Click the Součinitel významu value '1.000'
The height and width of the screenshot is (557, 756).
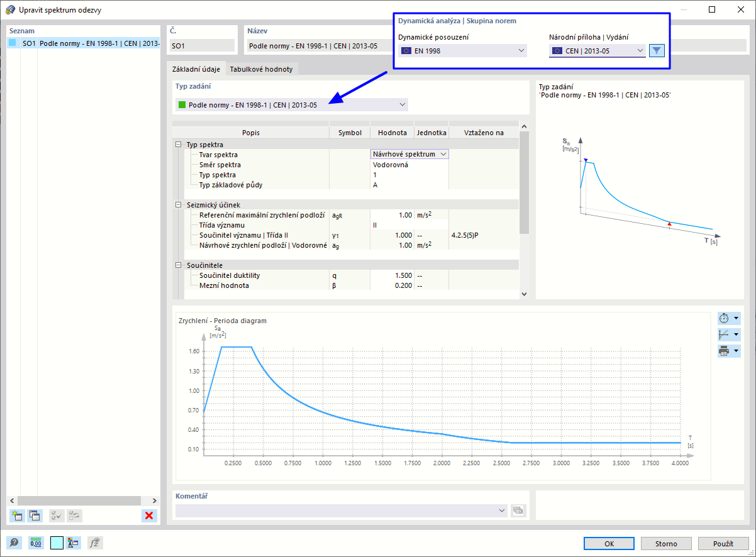pos(403,235)
